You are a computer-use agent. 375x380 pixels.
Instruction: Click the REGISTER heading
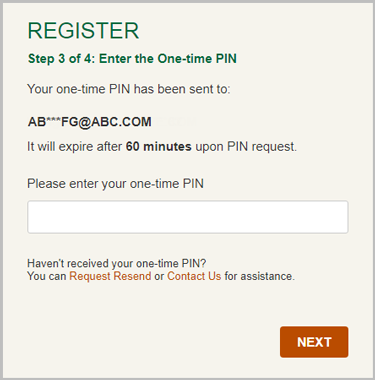coord(83,31)
